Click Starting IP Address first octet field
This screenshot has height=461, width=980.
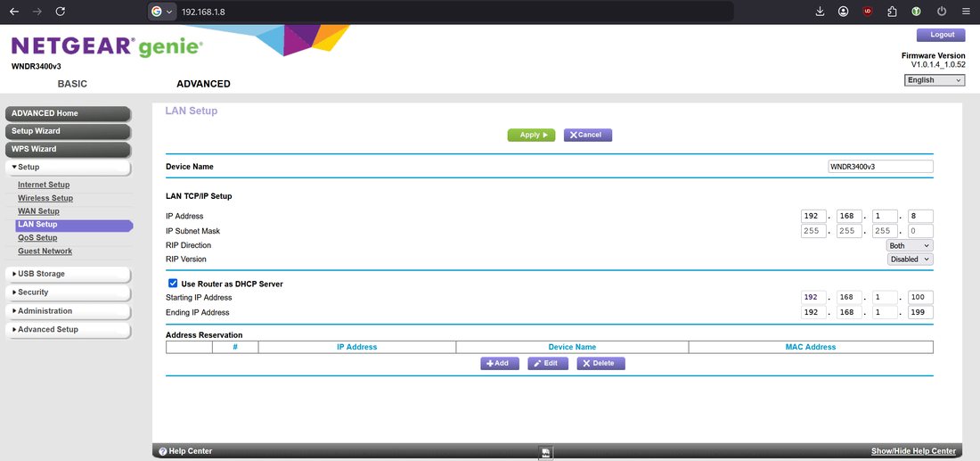pos(813,298)
